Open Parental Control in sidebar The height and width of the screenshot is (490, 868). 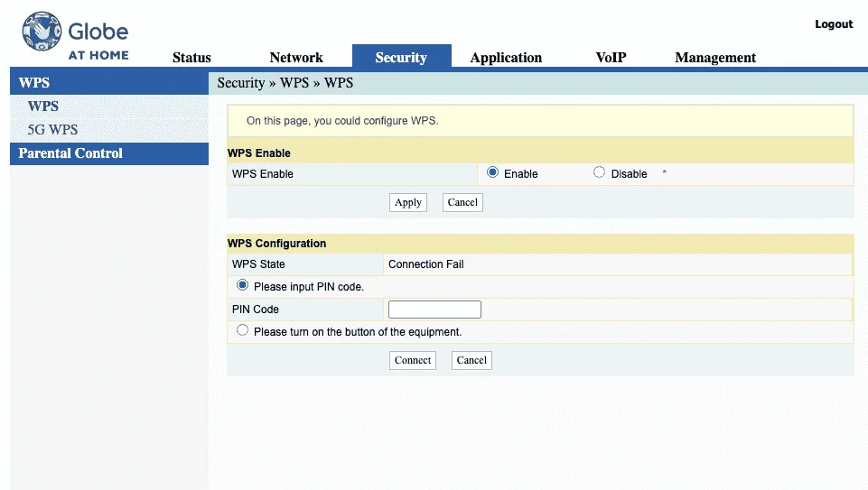tap(109, 153)
